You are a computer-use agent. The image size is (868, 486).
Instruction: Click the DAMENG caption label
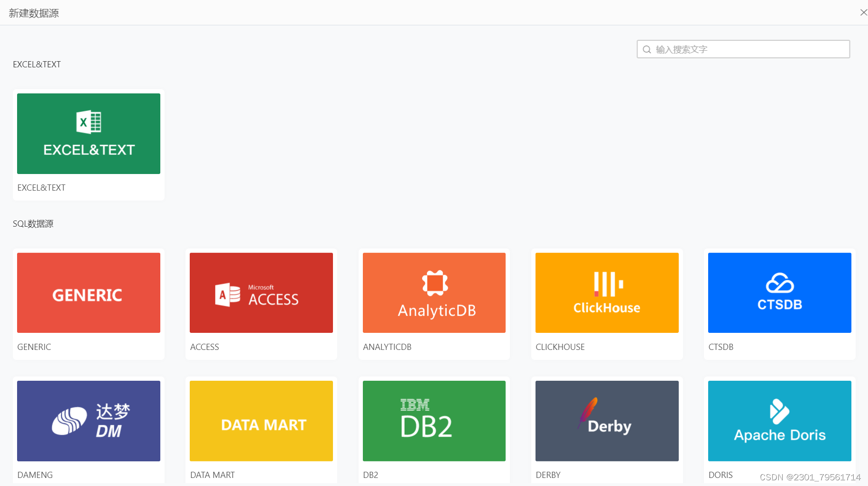click(35, 475)
